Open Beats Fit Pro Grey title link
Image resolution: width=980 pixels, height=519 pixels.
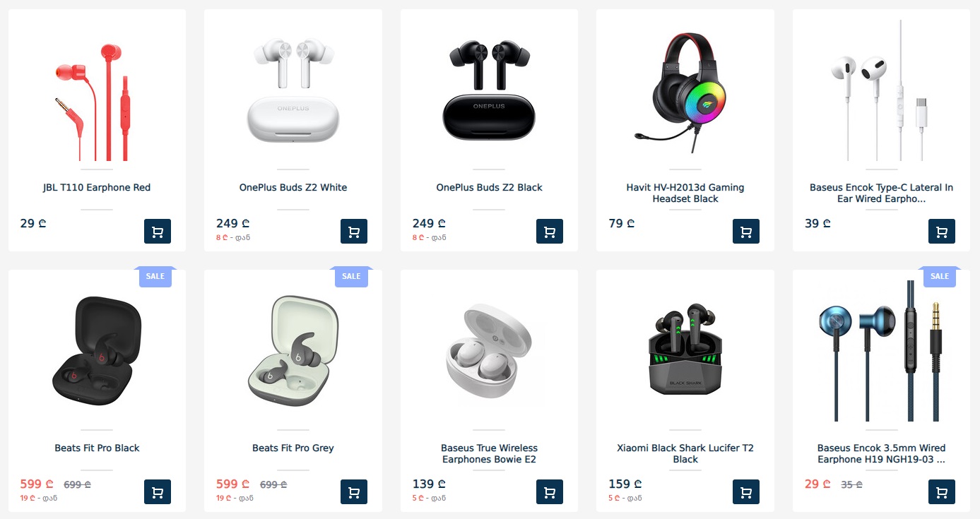click(x=293, y=448)
